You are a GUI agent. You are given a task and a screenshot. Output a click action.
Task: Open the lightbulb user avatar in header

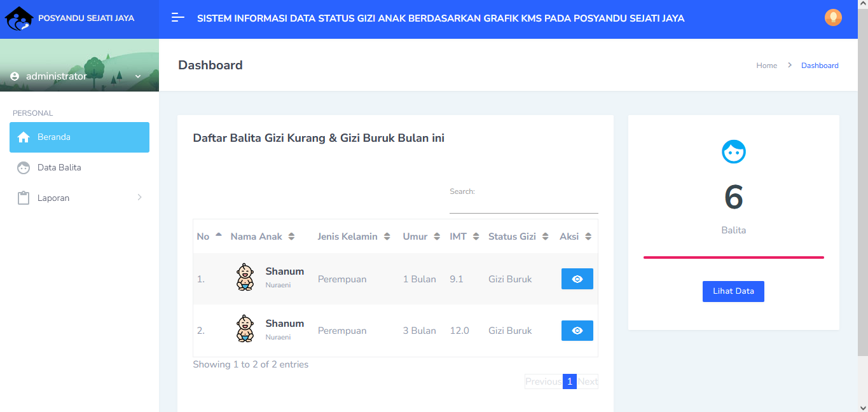[x=833, y=18]
